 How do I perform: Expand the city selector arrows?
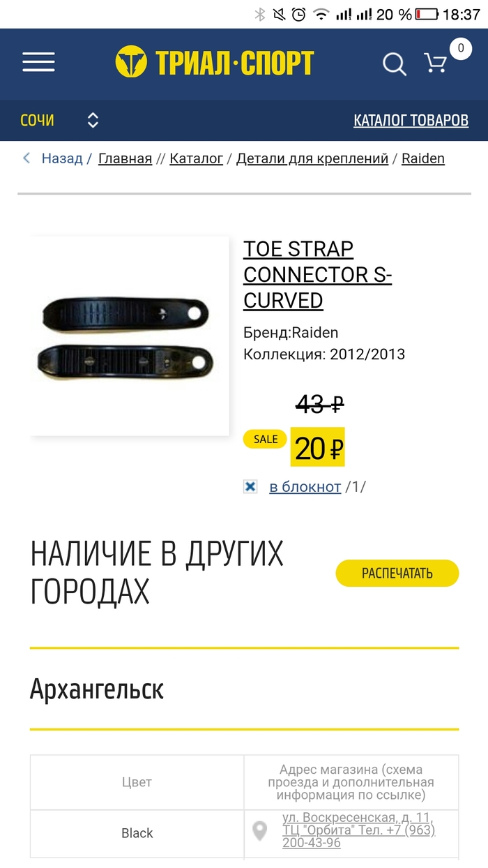[93, 121]
